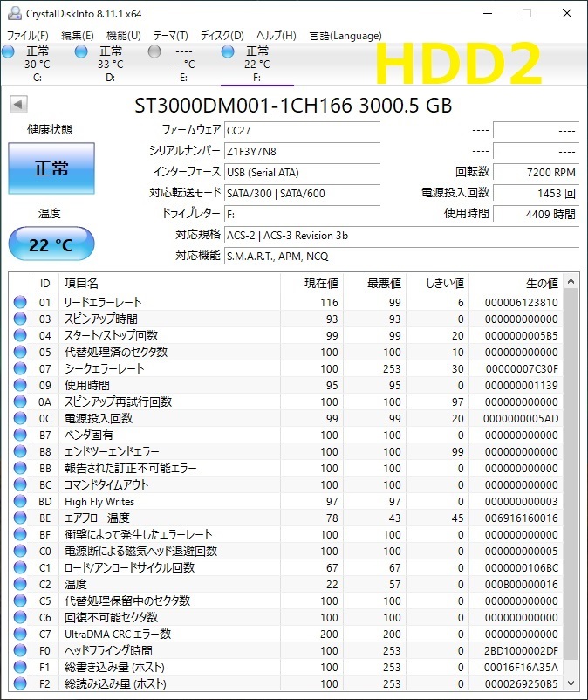The height and width of the screenshot is (700, 588).
Task: Click status icon for B8 エンドツーエンドエラー
Action: point(20,451)
